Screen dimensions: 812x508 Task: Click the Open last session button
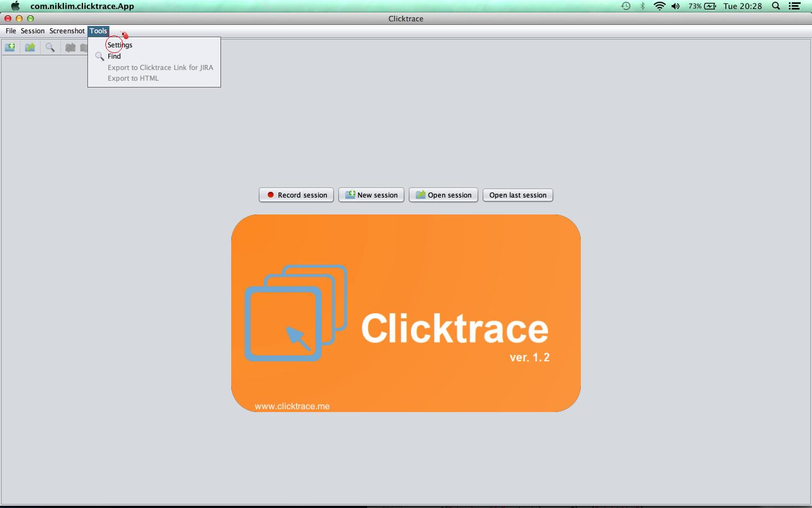click(518, 195)
